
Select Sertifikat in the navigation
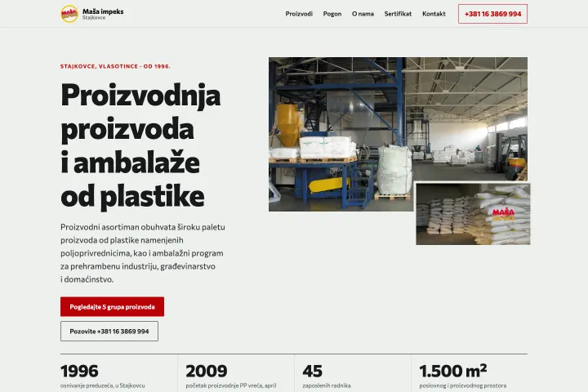coord(398,14)
